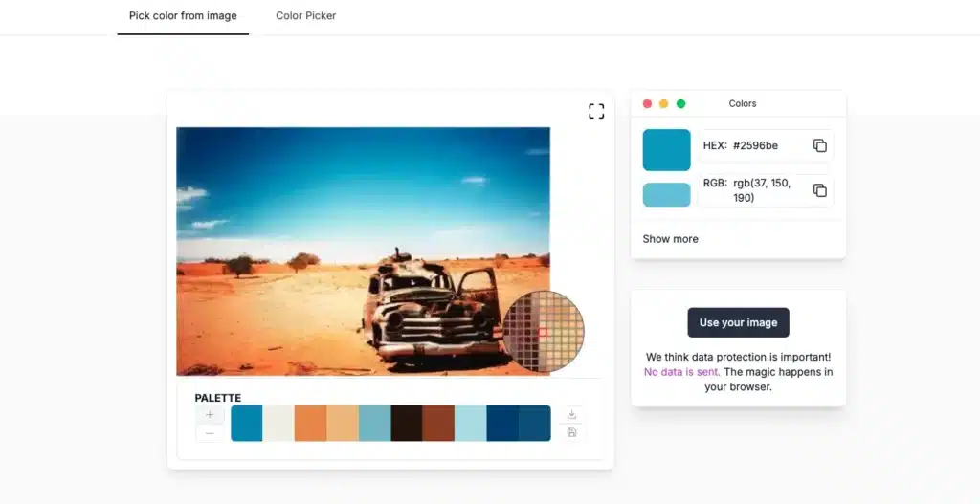Choose the dark brown palette swatch
The height and width of the screenshot is (504, 980).
tap(407, 424)
